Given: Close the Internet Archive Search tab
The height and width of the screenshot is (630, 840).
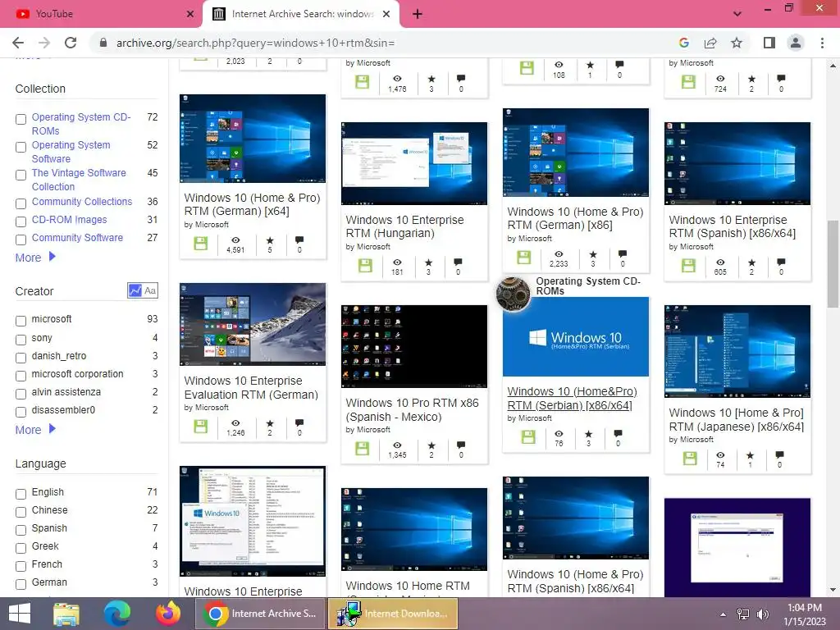Looking at the screenshot, I should (386, 15).
